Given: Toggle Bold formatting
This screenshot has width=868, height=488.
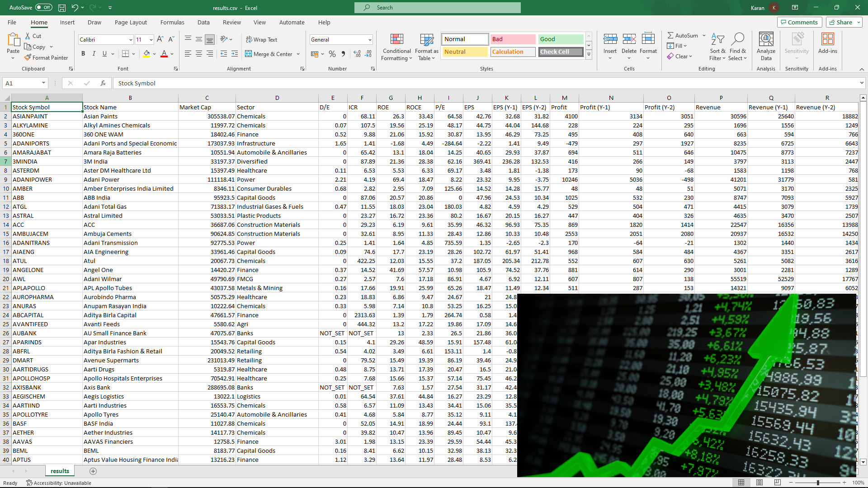Looking at the screenshot, I should (x=83, y=54).
